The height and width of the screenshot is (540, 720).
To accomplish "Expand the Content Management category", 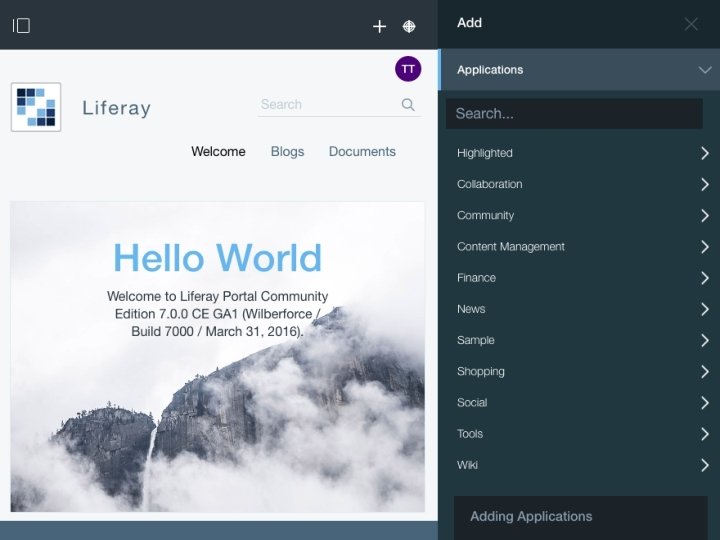I will click(x=582, y=247).
